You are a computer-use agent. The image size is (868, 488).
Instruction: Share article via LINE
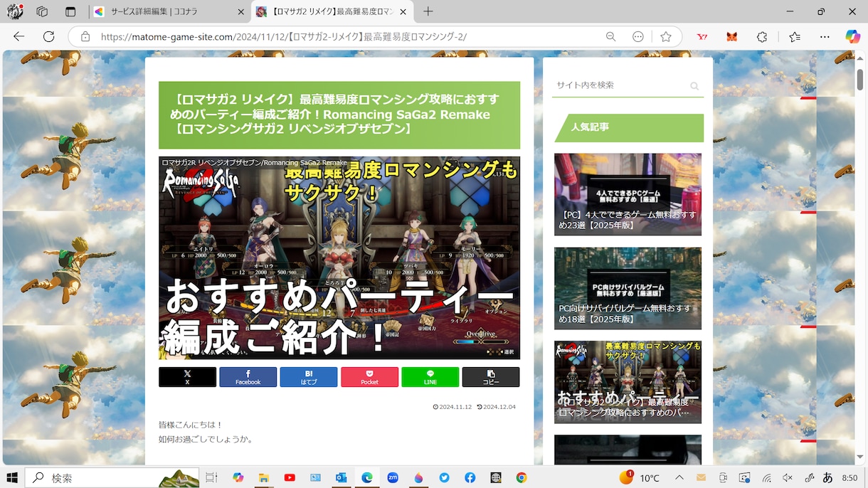tap(430, 377)
